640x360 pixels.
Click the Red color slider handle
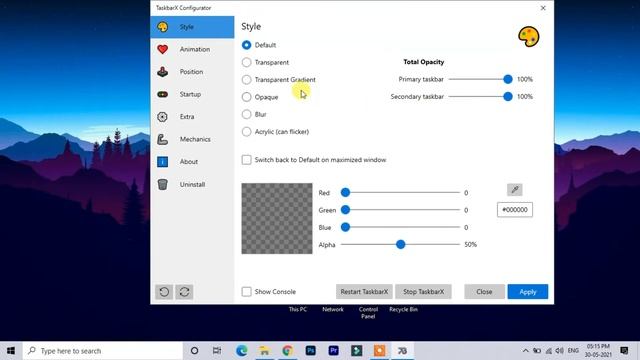pos(345,192)
